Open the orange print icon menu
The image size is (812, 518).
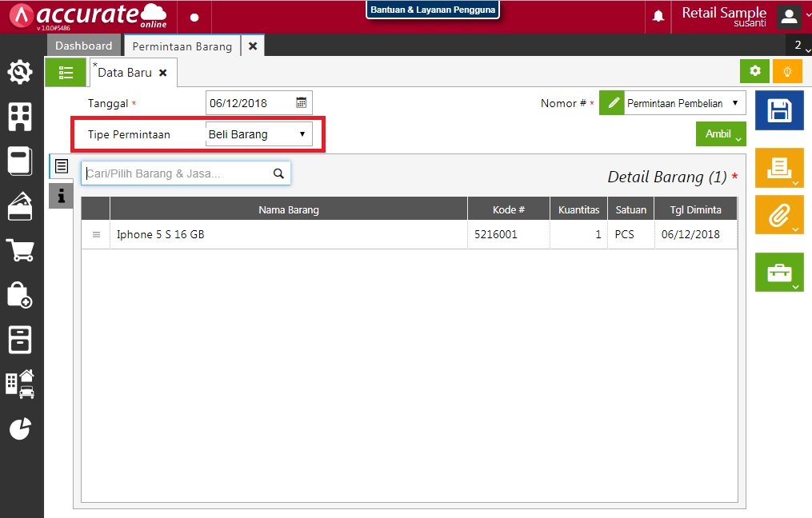click(778, 167)
